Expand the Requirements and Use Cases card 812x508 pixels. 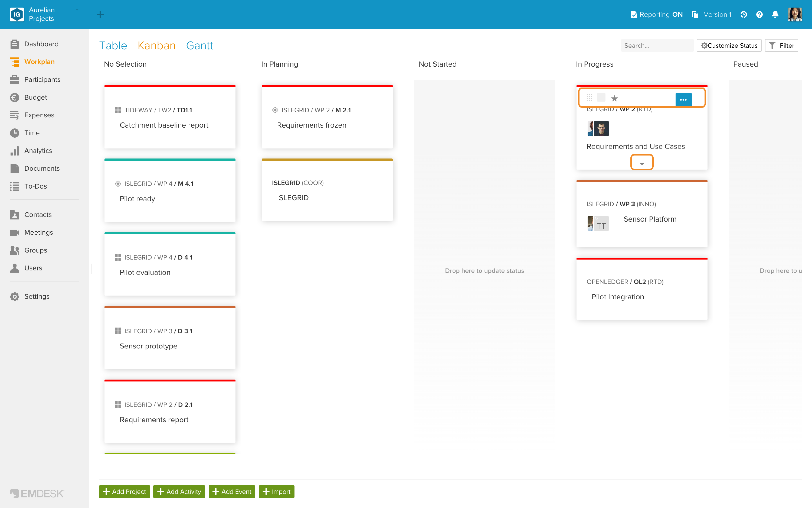[641, 163]
